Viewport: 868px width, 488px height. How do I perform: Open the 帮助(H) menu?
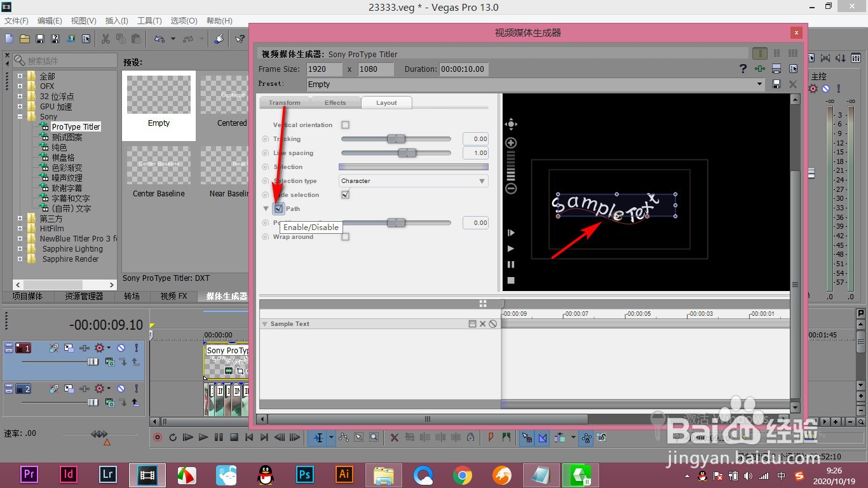tap(219, 21)
